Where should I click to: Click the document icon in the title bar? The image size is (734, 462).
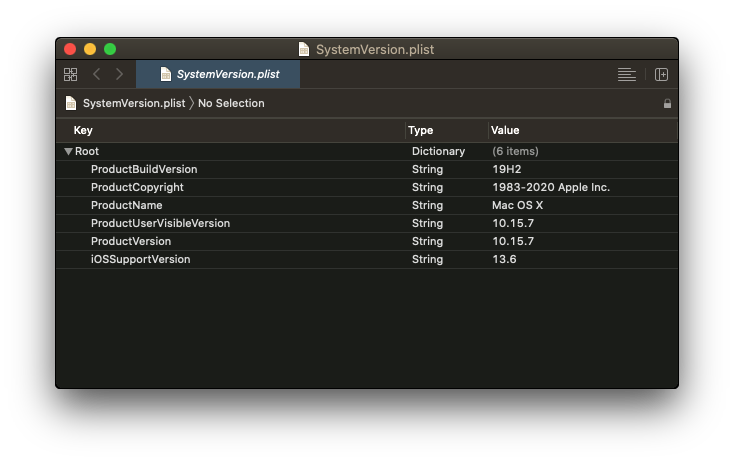304,49
